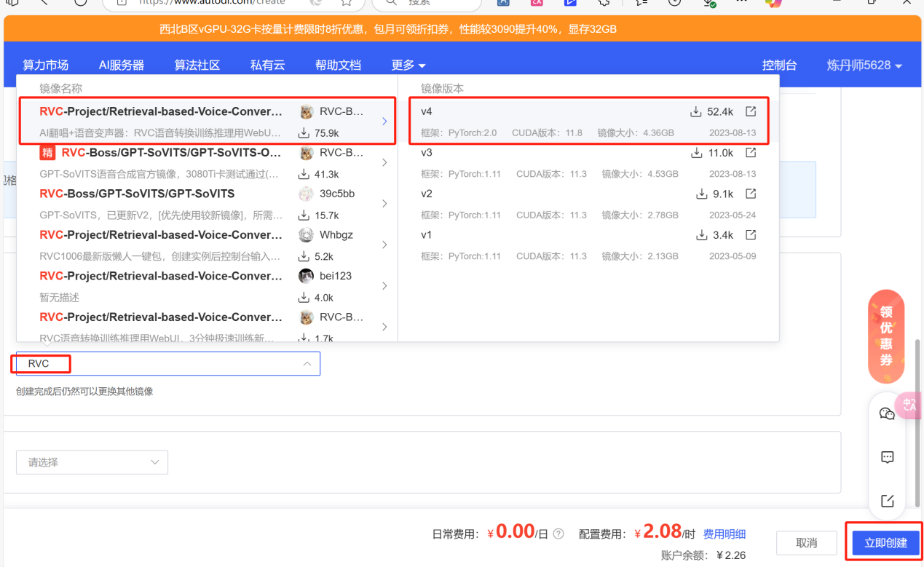This screenshot has height=567, width=924.
Task: Expand the 更多 navigation menu
Action: point(408,65)
